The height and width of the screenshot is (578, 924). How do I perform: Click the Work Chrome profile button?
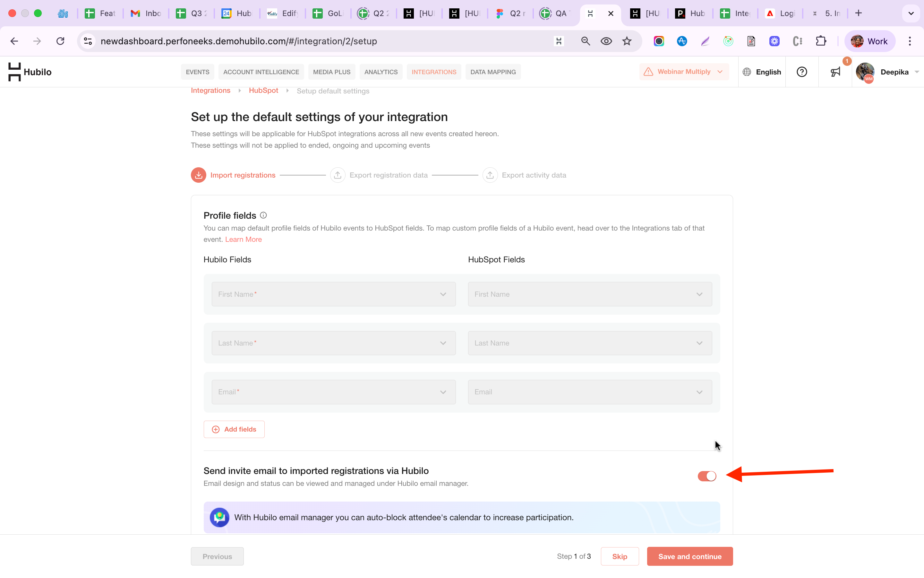869,41
